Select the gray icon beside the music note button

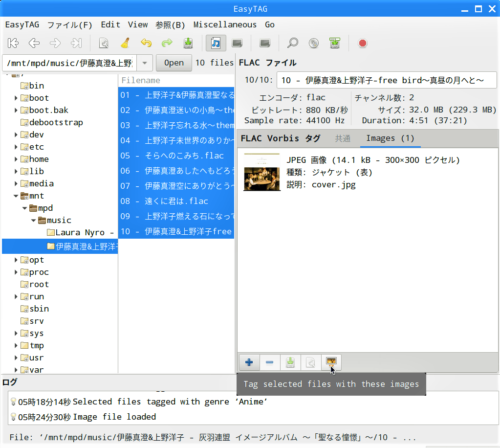(x=237, y=43)
